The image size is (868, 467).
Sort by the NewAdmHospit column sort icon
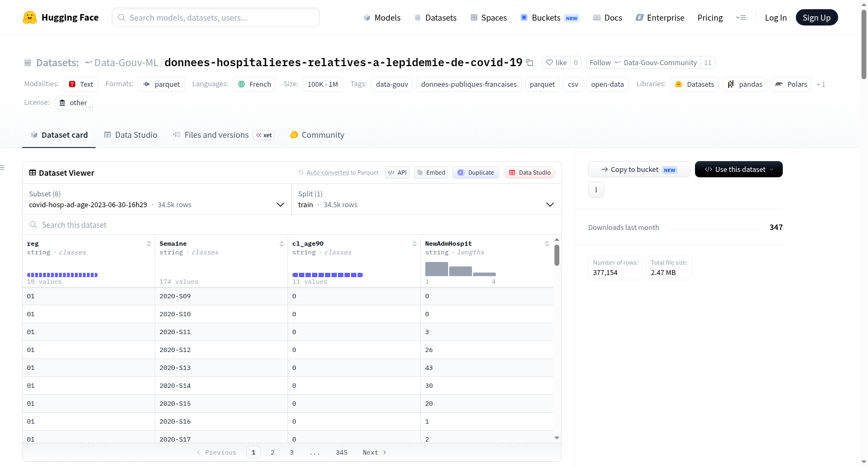coord(547,244)
